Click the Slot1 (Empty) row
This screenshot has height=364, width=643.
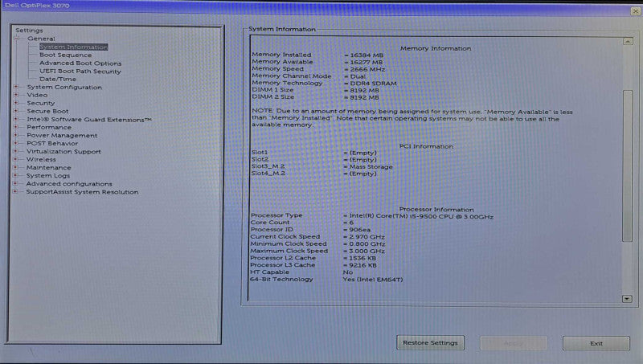[314, 153]
